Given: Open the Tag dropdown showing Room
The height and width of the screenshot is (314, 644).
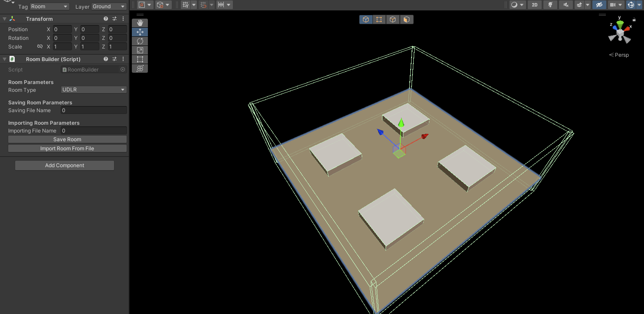Looking at the screenshot, I should tap(49, 6).
